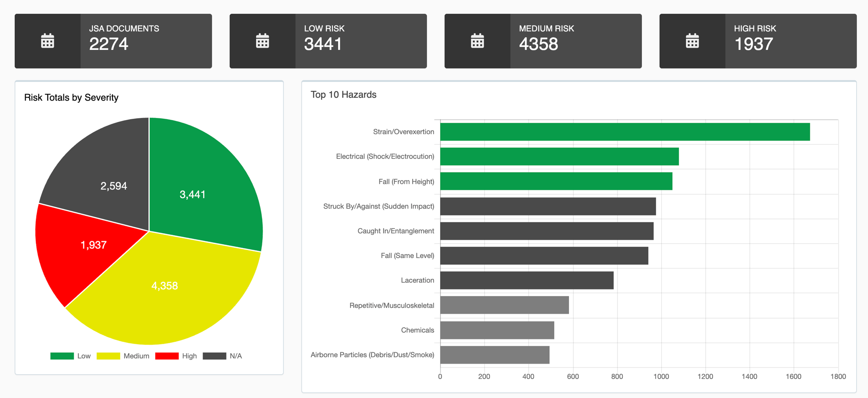Click the calendar icon on Medium Risk card
The image size is (868, 398).
tap(477, 40)
